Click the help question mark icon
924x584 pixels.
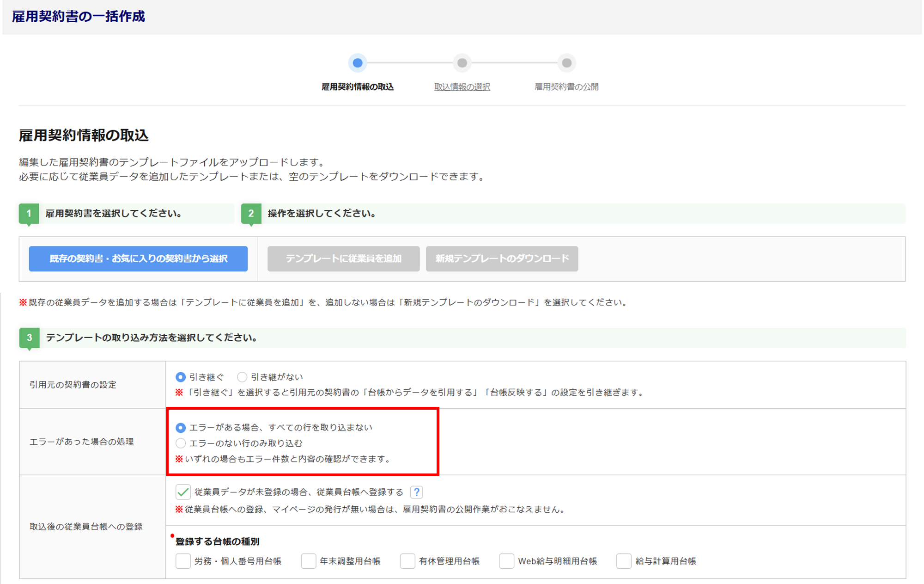pyautogui.click(x=416, y=492)
